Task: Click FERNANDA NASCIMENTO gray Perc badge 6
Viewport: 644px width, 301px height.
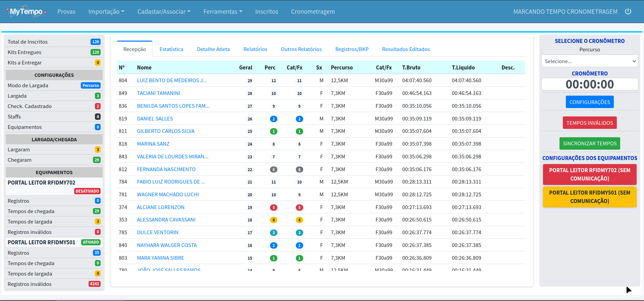Action: [x=274, y=170]
